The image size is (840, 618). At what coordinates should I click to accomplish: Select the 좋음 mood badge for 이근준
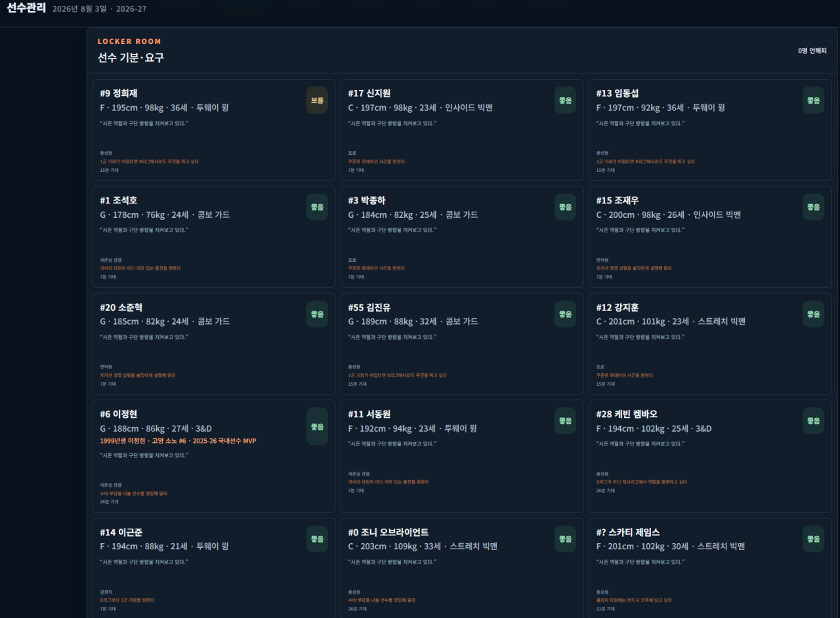(317, 539)
